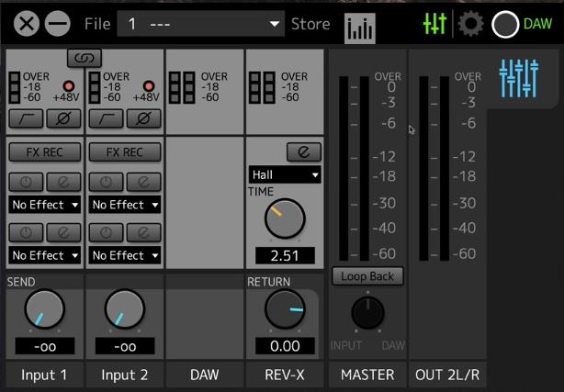This screenshot has width=564, height=392.
Task: Click the green mixer sliders icon
Action: pos(434,25)
